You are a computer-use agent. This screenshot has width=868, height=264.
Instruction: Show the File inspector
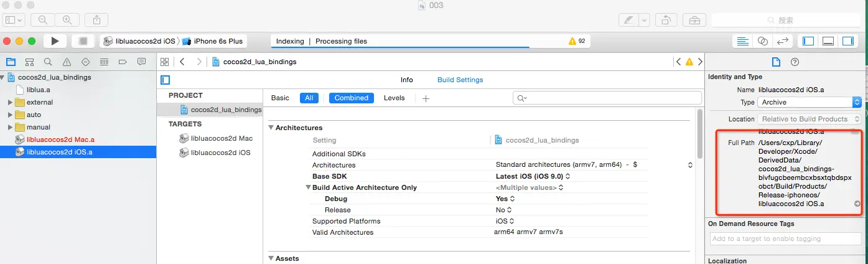776,62
